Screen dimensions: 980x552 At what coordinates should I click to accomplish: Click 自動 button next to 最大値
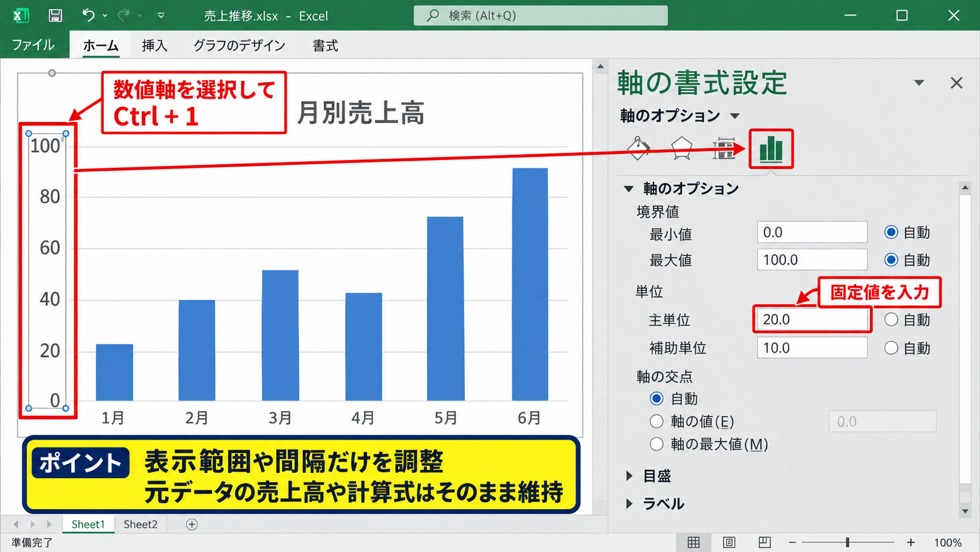pos(891,260)
